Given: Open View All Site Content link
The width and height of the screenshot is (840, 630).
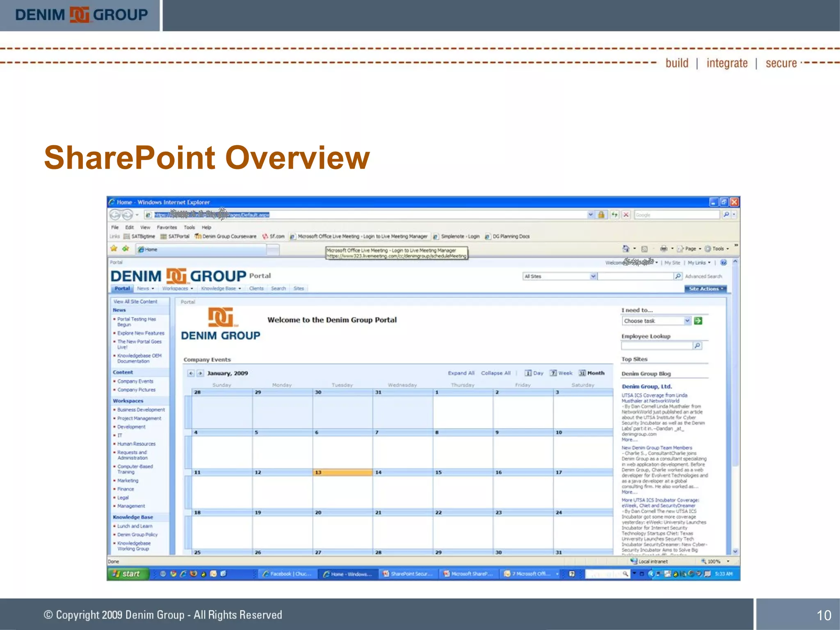Looking at the screenshot, I should click(135, 301).
